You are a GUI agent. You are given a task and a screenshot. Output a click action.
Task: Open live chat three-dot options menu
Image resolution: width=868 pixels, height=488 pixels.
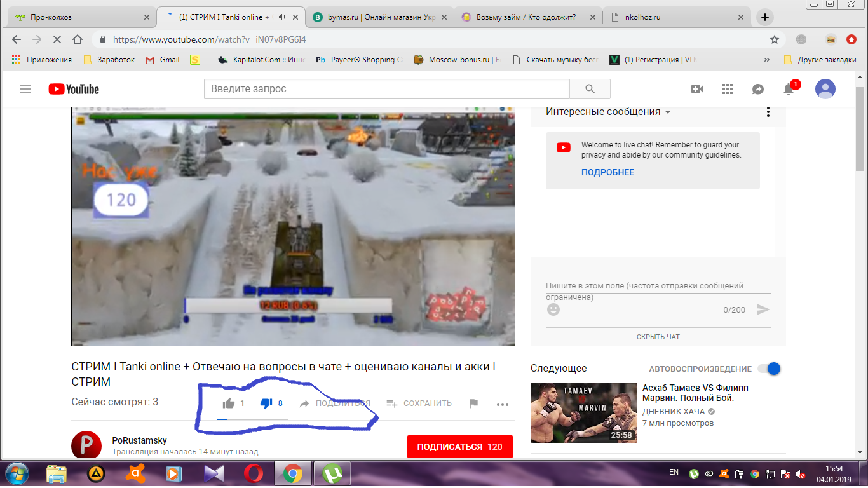click(x=768, y=112)
